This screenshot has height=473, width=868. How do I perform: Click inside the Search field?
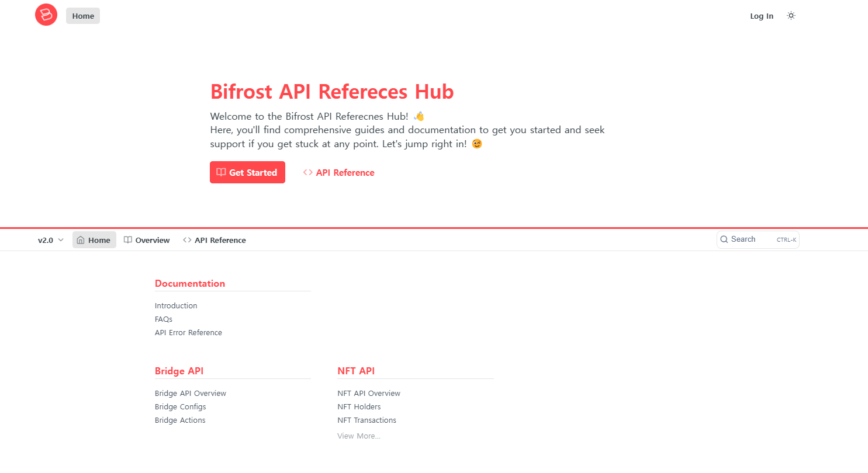[x=758, y=239]
